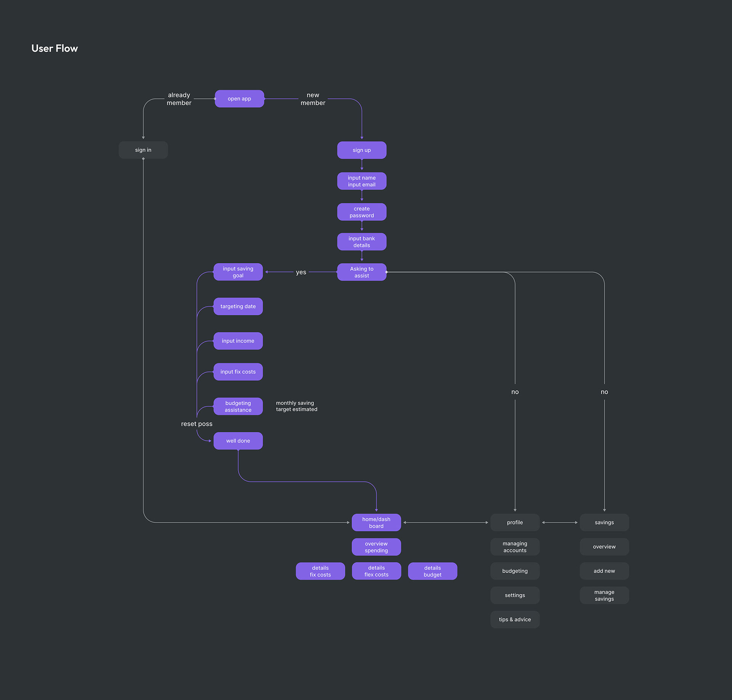Select the 'overview spending' box
This screenshot has height=700, width=732.
[376, 547]
